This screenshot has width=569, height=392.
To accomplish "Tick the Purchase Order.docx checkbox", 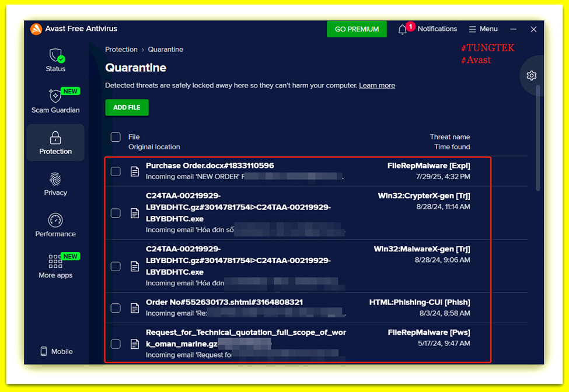I will (116, 171).
